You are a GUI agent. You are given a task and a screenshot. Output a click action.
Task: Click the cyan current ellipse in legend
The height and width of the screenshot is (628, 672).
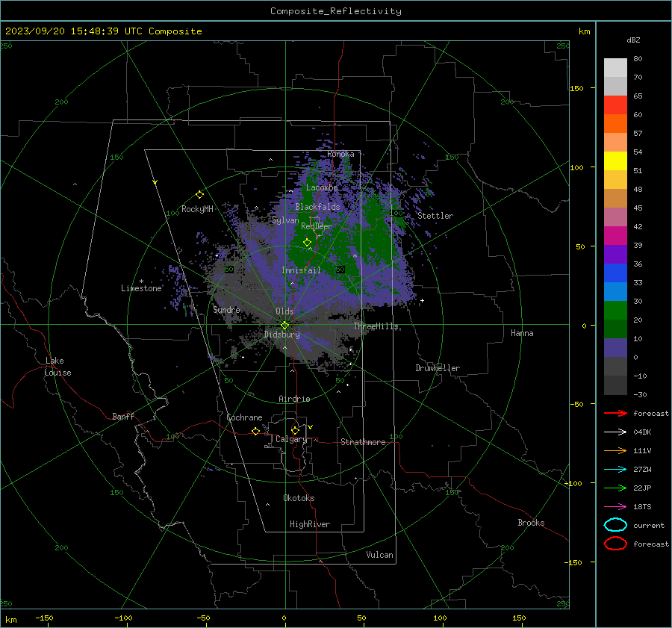pos(615,525)
